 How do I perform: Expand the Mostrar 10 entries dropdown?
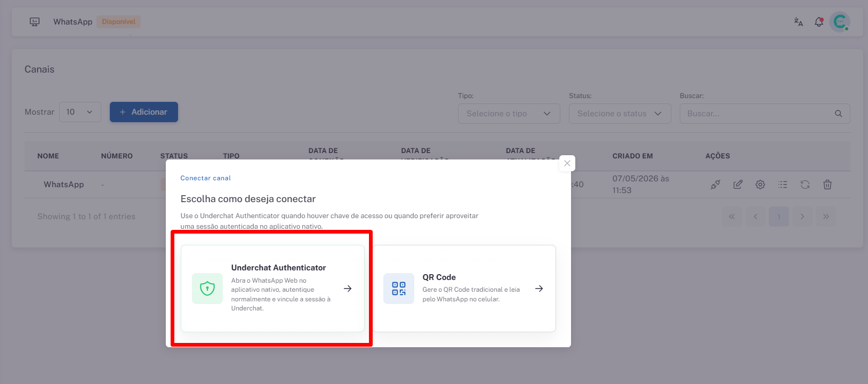point(80,112)
